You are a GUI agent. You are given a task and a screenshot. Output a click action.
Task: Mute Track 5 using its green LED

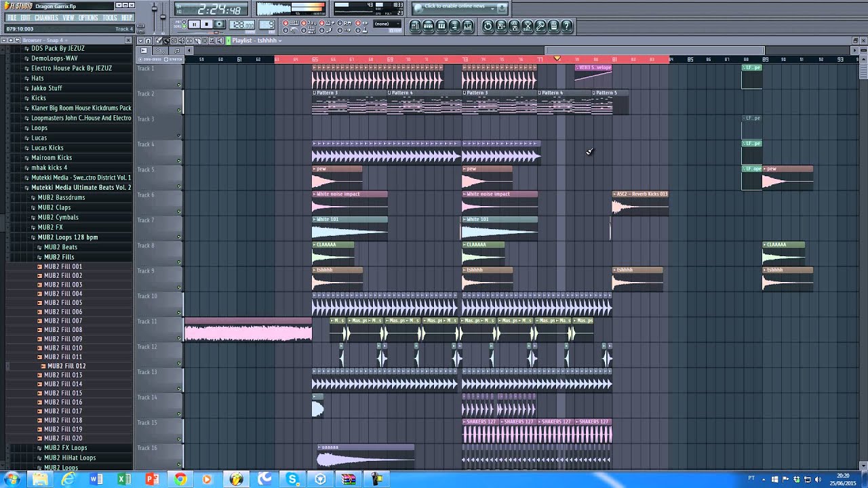click(179, 186)
